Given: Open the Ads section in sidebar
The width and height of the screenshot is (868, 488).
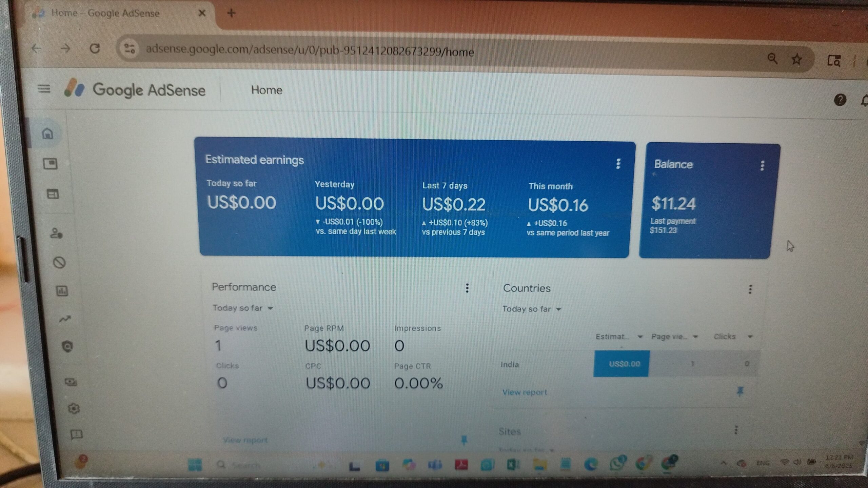Looking at the screenshot, I should (x=51, y=164).
